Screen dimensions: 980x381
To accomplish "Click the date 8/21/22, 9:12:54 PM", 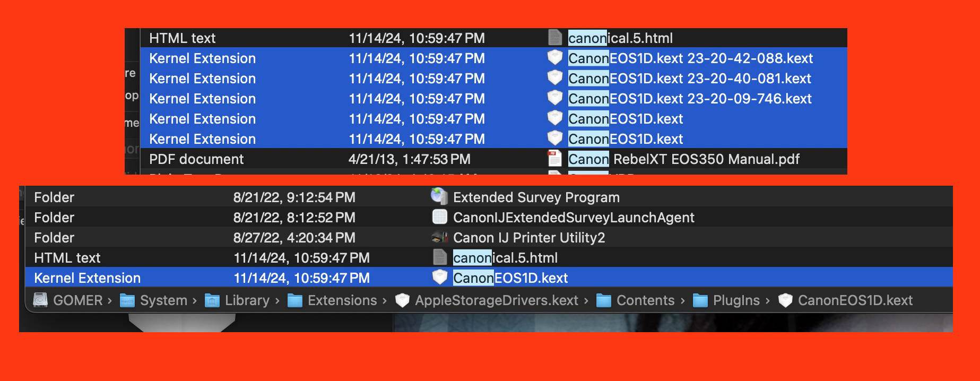I will coord(294,197).
